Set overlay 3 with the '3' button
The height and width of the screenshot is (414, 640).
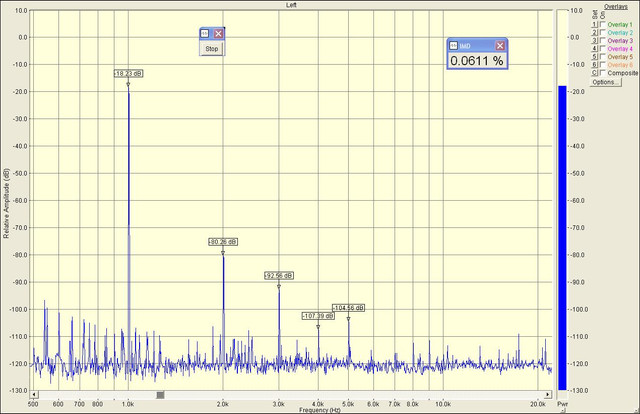[595, 40]
